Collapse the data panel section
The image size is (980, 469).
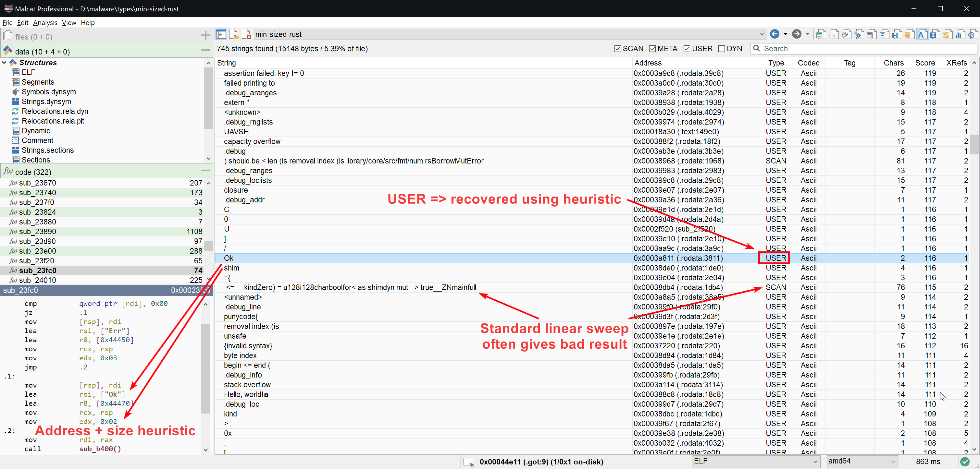pyautogui.click(x=205, y=50)
